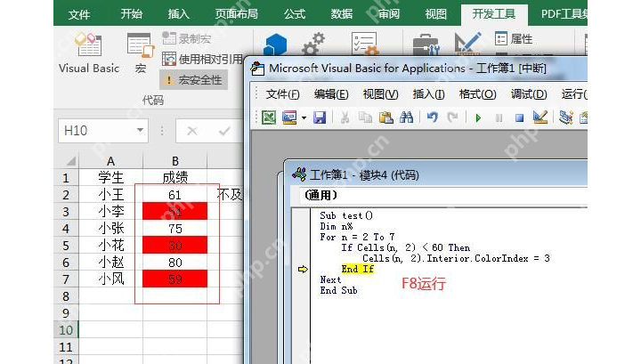Toggle Design Mode icon in VBA toolbar
This screenshot has width=641, height=364.
coord(540,117)
